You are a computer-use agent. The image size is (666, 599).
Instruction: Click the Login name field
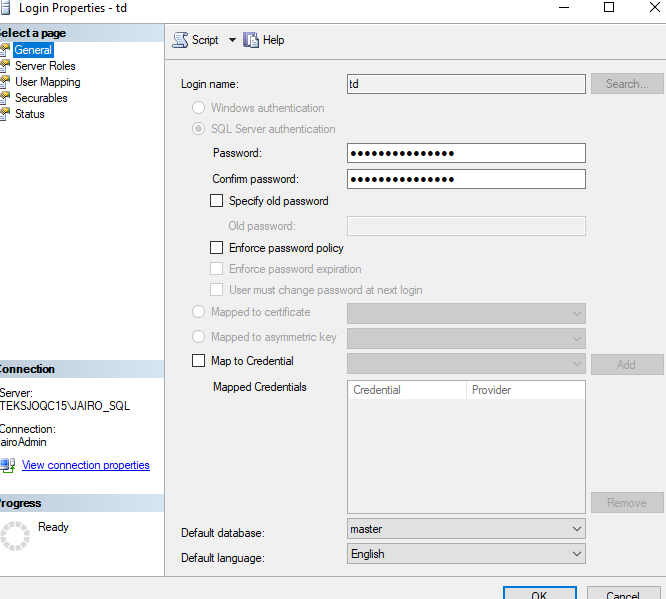(x=466, y=84)
